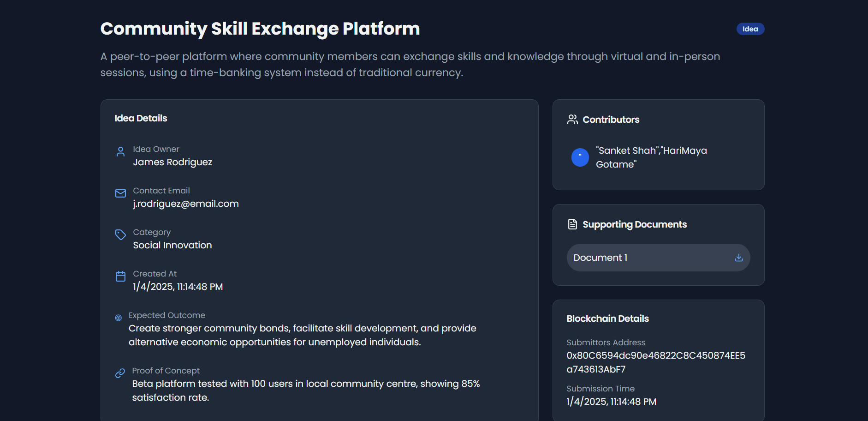Click the Idea status badge

tap(750, 29)
